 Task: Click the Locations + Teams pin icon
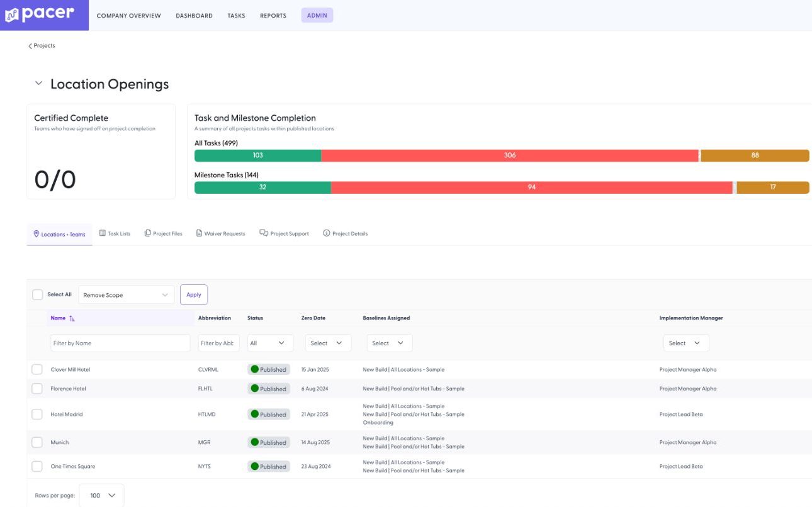pyautogui.click(x=37, y=234)
